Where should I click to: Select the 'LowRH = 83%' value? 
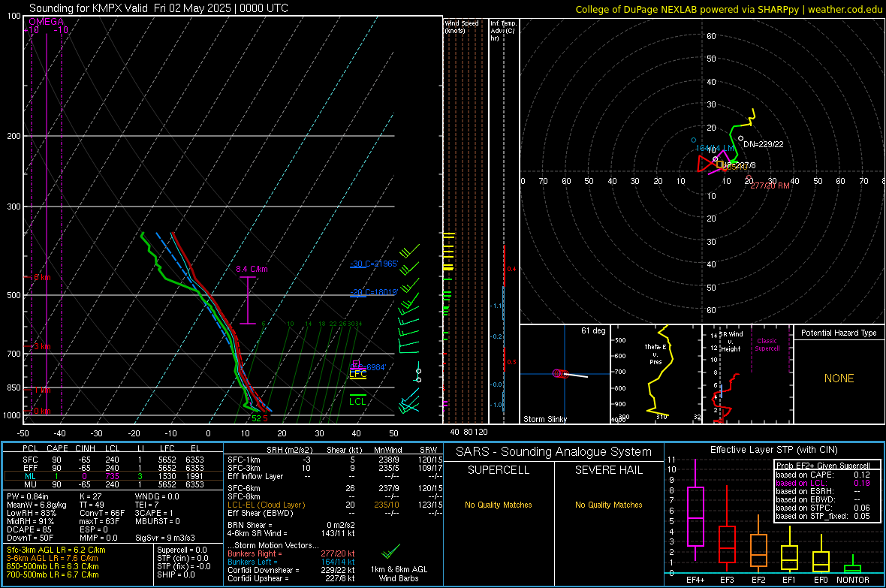point(31,513)
